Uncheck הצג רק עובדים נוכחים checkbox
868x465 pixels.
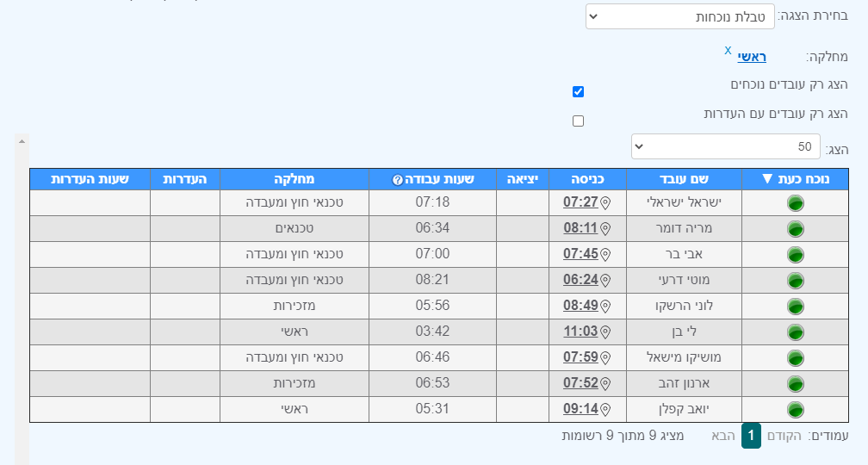coord(578,91)
